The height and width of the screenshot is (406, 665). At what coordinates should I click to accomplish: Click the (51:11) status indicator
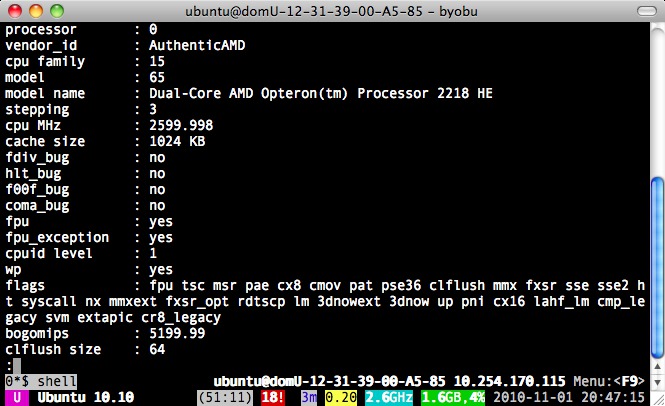[x=226, y=398]
